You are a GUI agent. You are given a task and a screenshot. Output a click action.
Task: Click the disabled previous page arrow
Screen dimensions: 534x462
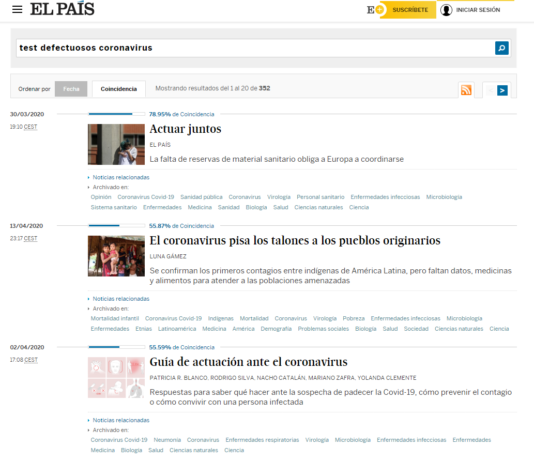click(490, 90)
